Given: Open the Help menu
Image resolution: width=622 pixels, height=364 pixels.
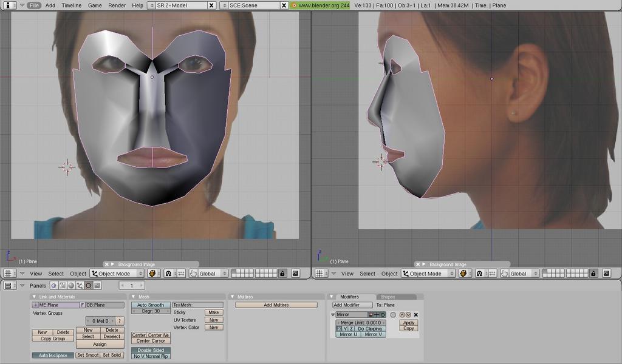Looking at the screenshot, I should [x=138, y=5].
